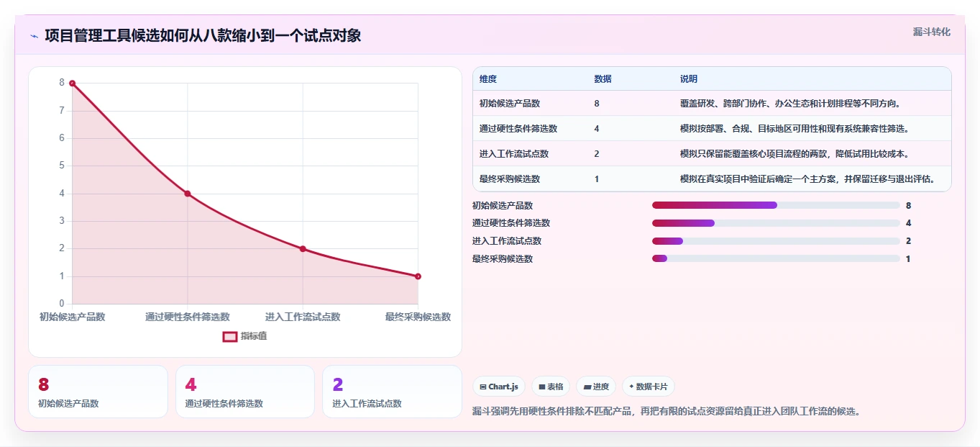Image resolution: width=980 pixels, height=447 pixels.
Task: Click the progress bar for 通过硬性条件筛选数
Action: [x=776, y=223]
